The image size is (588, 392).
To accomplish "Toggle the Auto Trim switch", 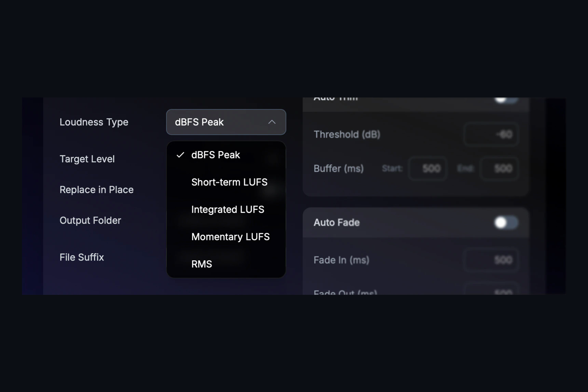I will (506, 100).
